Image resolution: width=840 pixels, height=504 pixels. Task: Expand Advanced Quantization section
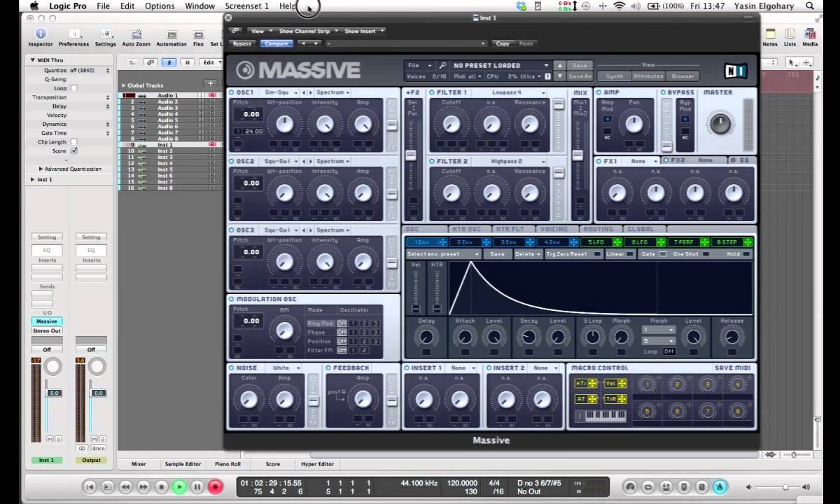point(41,169)
